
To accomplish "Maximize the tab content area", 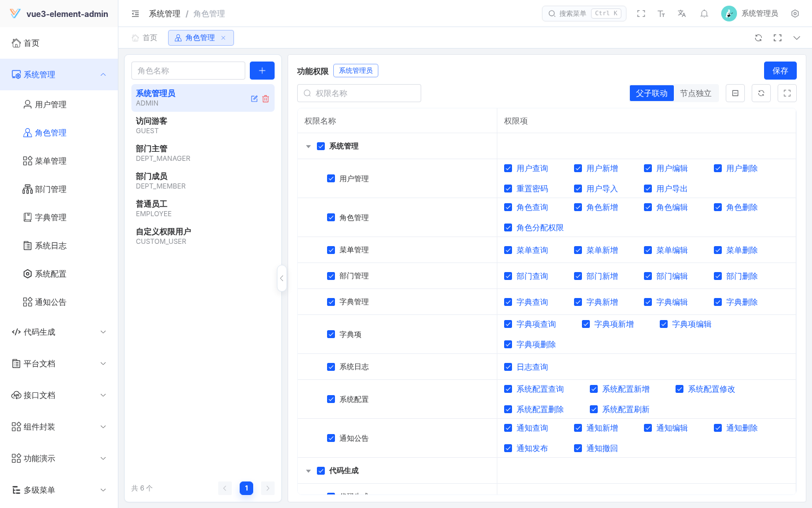I will click(x=778, y=38).
